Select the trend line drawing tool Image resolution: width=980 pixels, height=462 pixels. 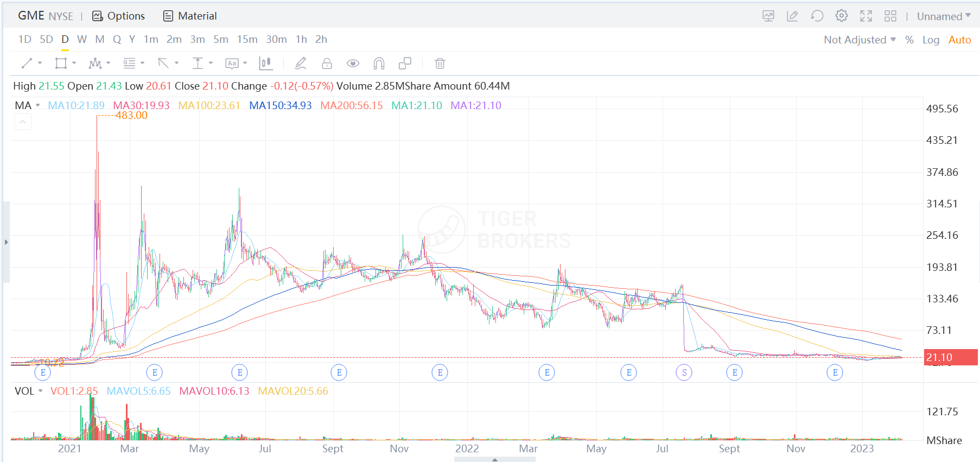point(27,64)
